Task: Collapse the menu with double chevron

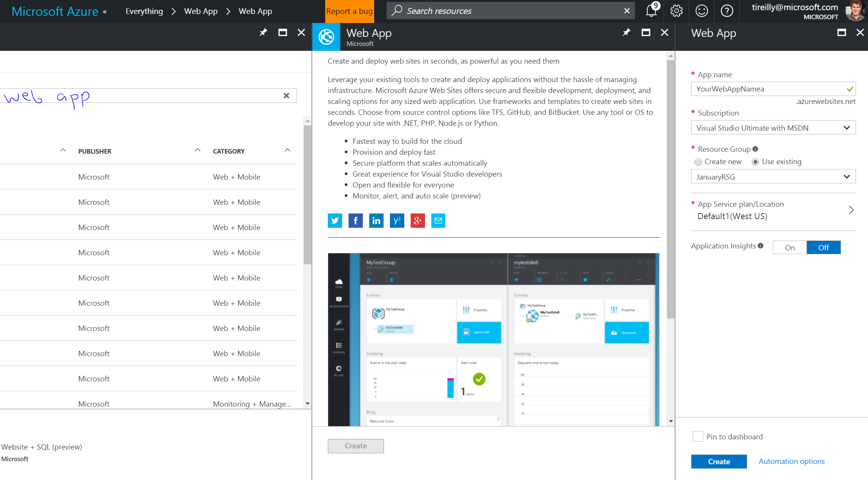Action: [x=105, y=12]
